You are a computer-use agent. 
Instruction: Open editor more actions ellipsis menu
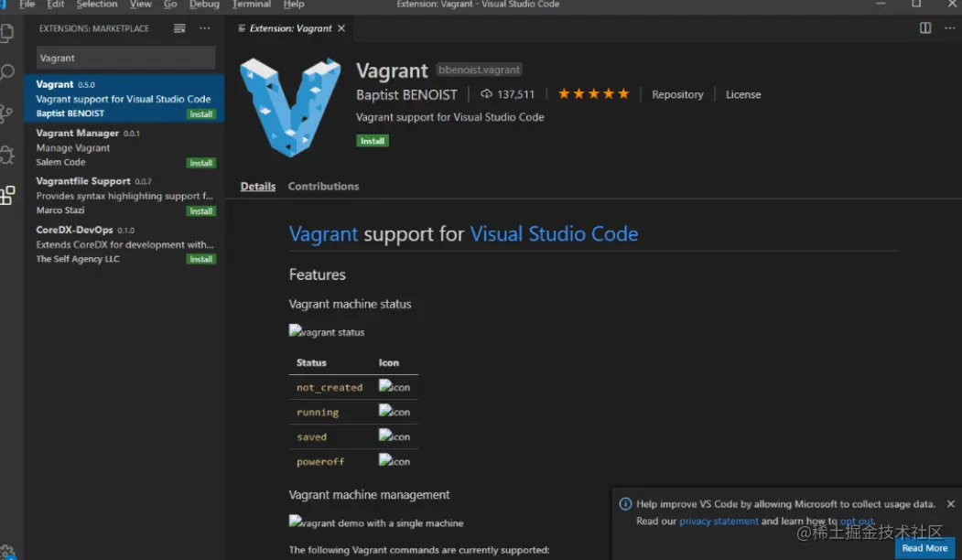(x=947, y=28)
